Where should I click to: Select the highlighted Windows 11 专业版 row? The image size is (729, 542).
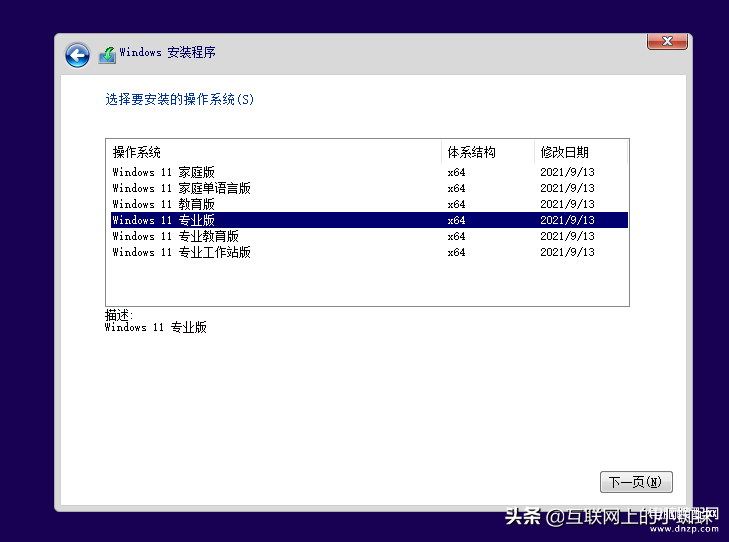(x=369, y=220)
